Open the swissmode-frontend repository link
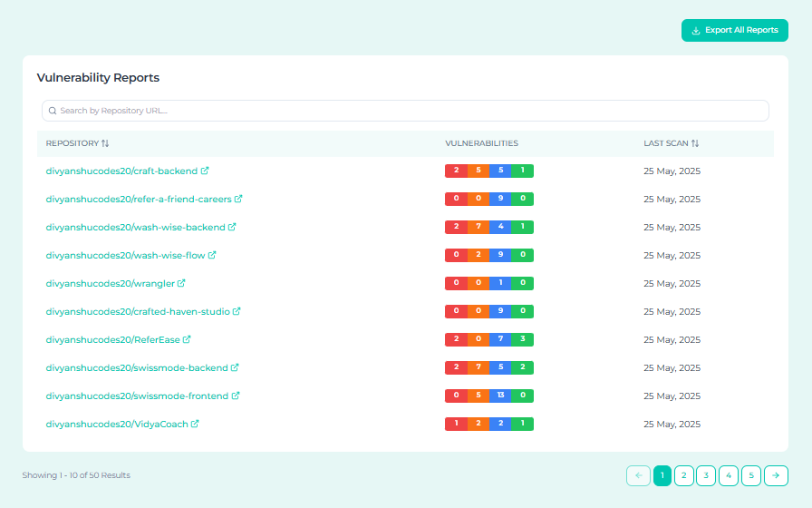 pos(137,396)
